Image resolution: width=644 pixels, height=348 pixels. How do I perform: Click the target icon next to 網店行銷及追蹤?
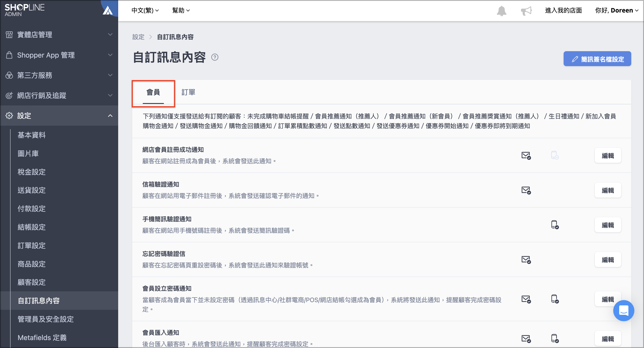pyautogui.click(x=9, y=95)
